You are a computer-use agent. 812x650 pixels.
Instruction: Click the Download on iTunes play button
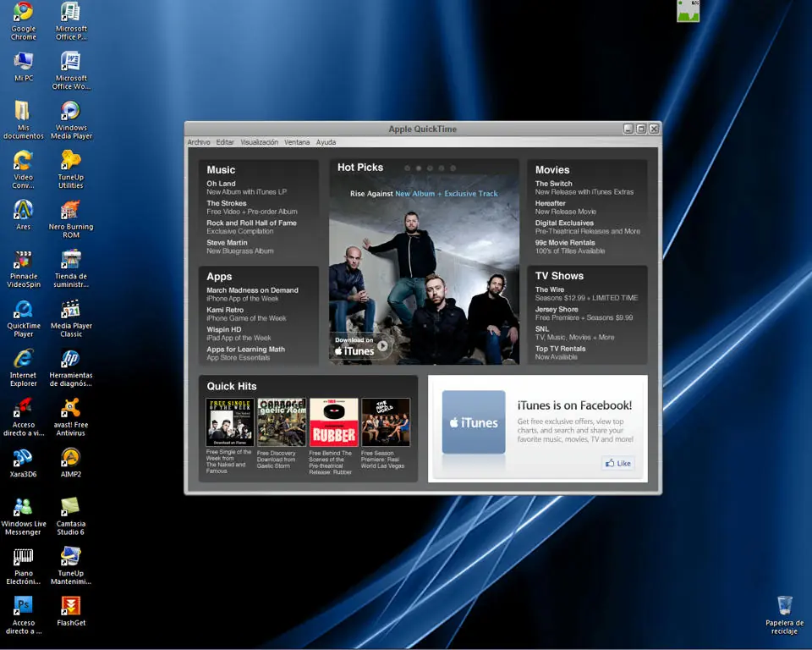[x=382, y=345]
